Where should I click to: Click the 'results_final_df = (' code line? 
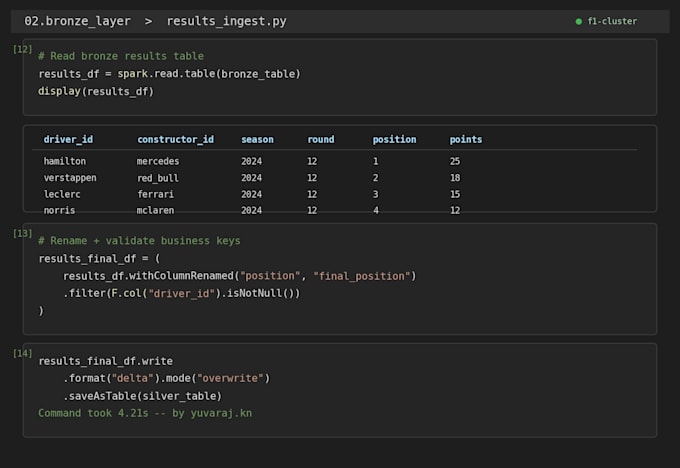99,259
